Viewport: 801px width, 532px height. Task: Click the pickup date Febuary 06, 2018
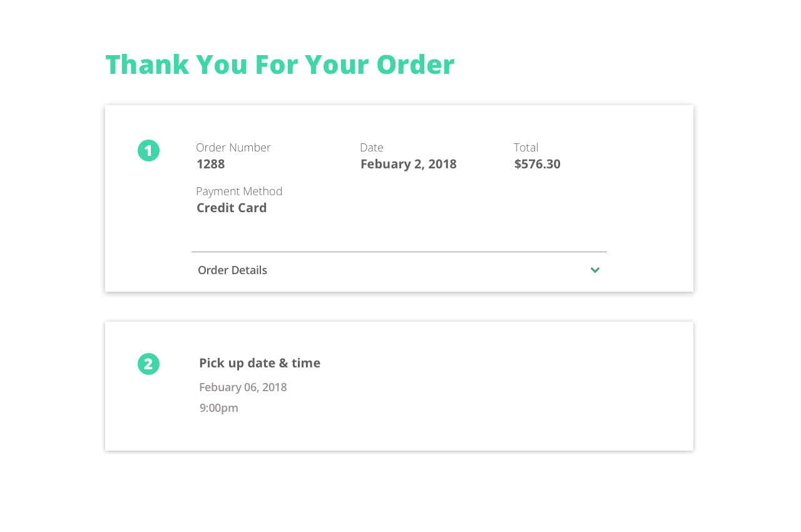(243, 387)
